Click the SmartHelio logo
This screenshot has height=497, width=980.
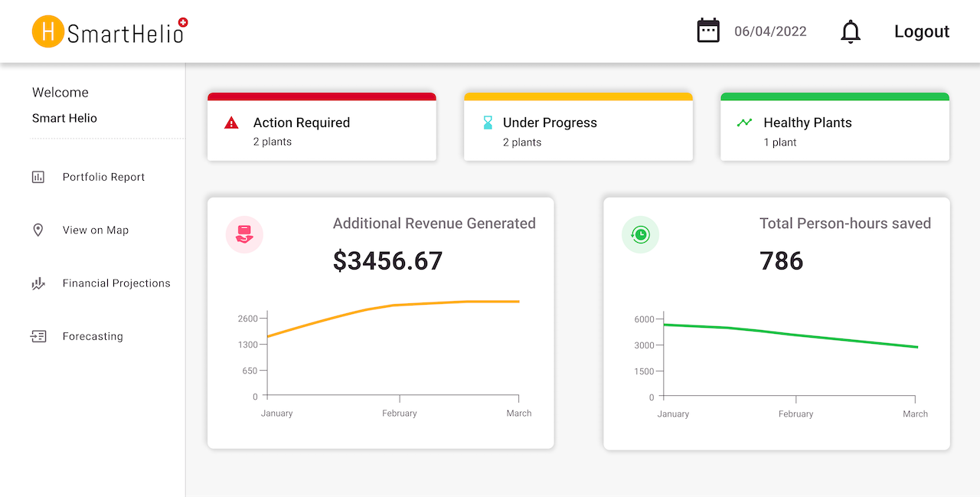pyautogui.click(x=109, y=31)
